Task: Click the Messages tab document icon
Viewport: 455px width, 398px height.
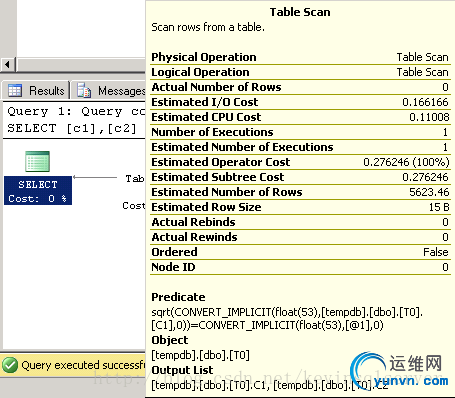Action: tap(84, 90)
